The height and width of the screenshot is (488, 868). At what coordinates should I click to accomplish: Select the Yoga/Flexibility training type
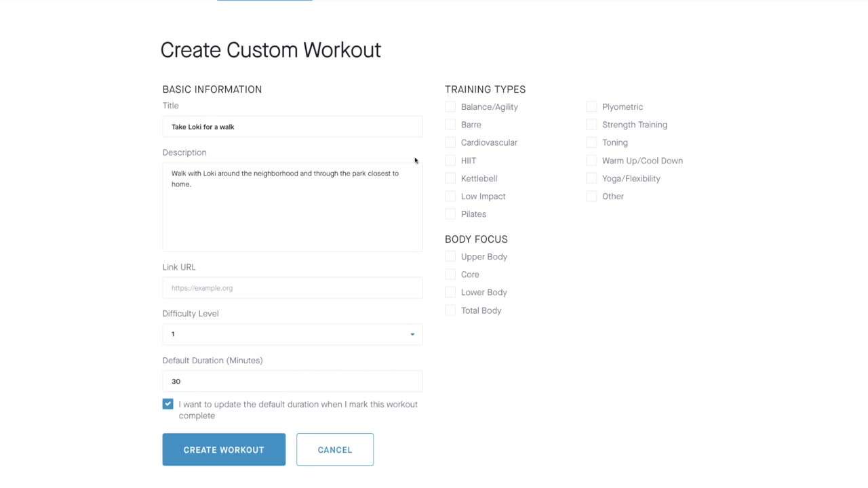[x=591, y=178]
